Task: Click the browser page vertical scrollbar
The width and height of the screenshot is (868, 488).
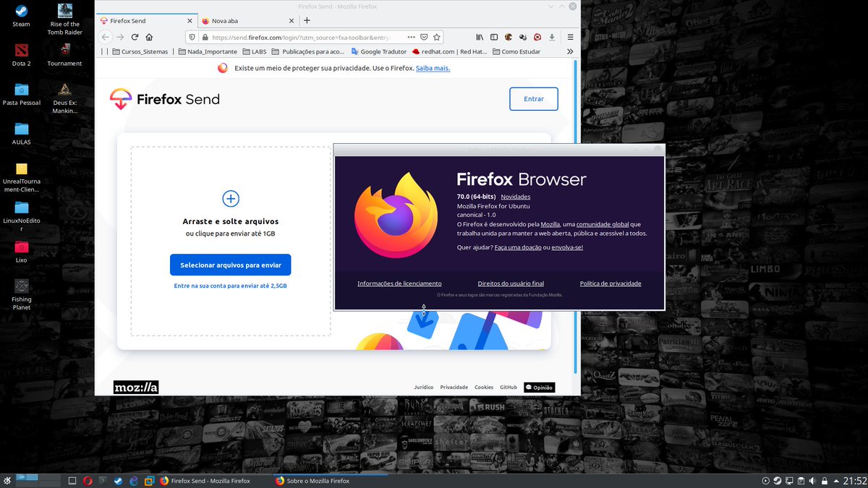Action: [x=576, y=217]
